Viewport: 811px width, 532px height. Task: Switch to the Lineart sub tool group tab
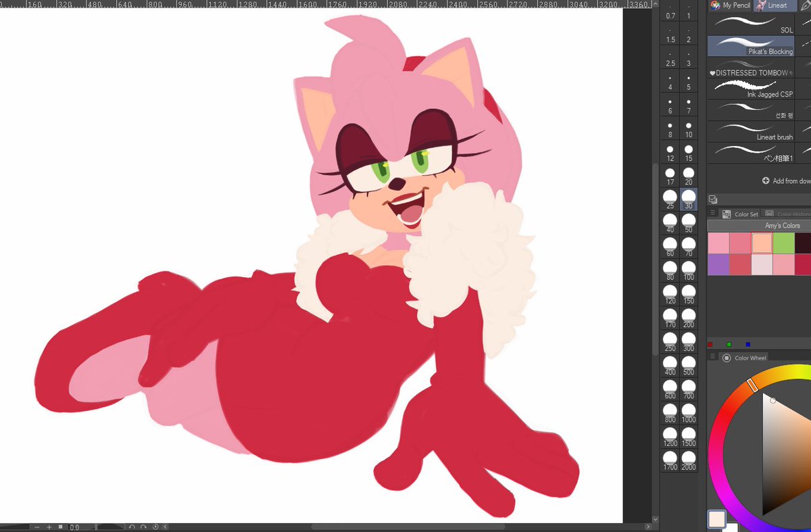pos(775,5)
